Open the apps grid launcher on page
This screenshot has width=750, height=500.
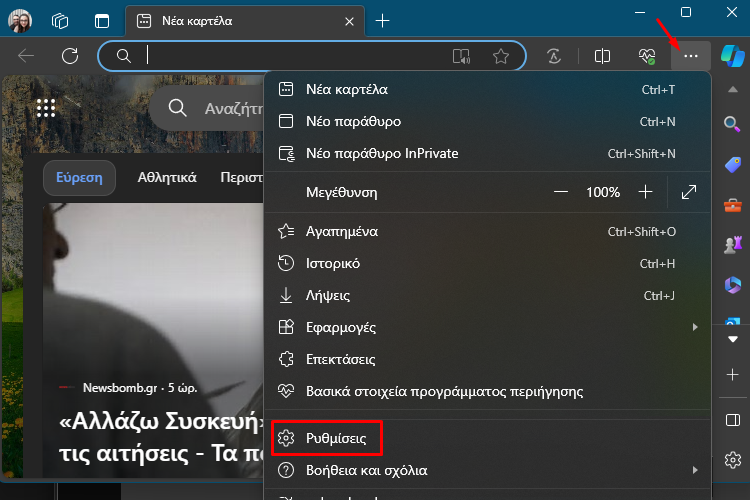point(46,108)
